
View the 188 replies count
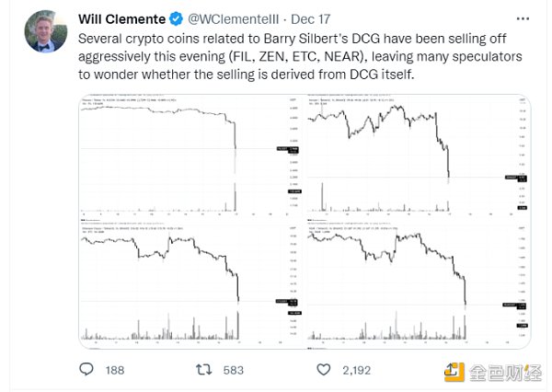pos(115,370)
